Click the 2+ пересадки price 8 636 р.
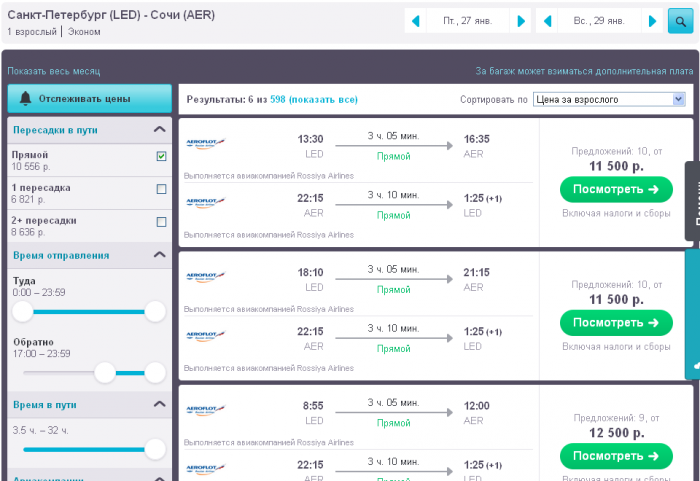This screenshot has width=700, height=481. click(28, 232)
